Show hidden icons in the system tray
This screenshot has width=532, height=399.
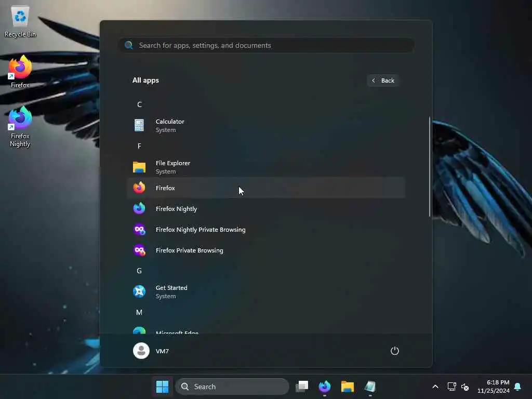click(435, 387)
